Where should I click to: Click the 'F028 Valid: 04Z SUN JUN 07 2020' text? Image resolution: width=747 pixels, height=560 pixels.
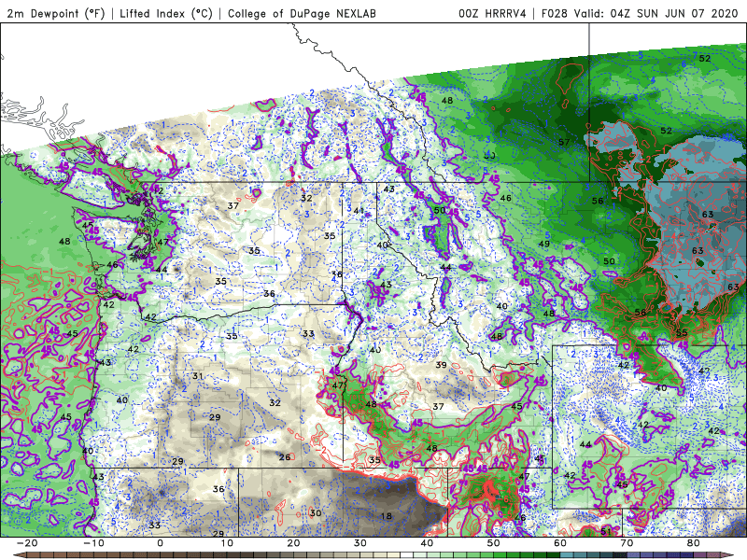click(640, 13)
